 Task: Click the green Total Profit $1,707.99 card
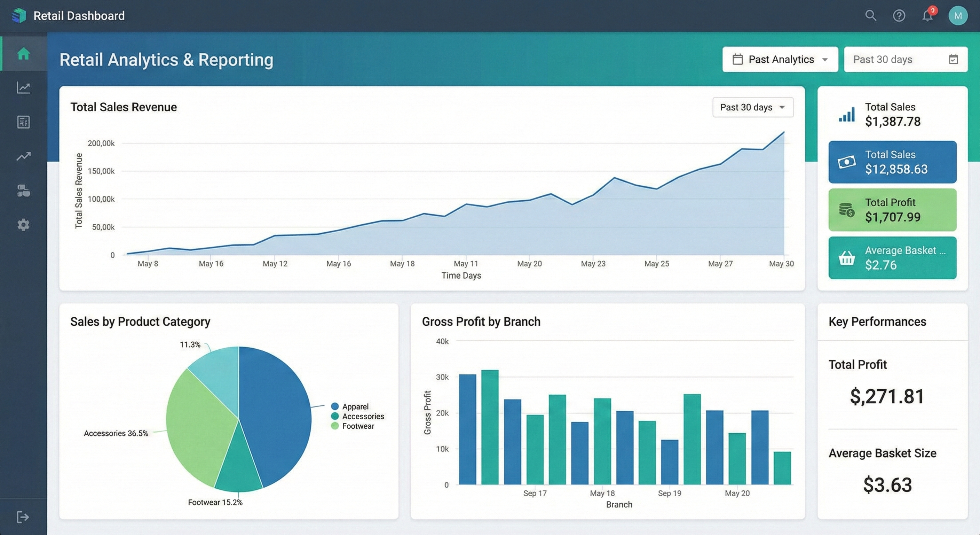click(x=892, y=210)
